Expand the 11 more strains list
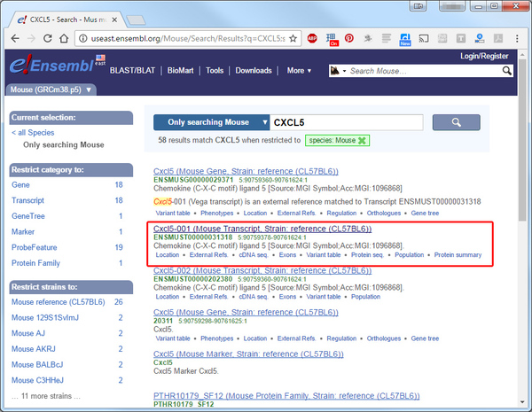The image size is (532, 412). coord(46,396)
